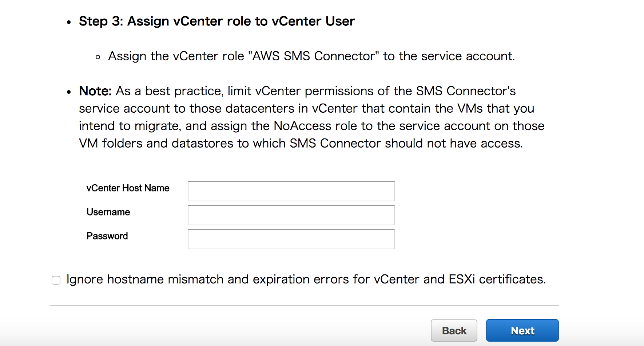Select the vCenter Host Name label
Viewport: 644px width, 346px height.
[x=127, y=188]
